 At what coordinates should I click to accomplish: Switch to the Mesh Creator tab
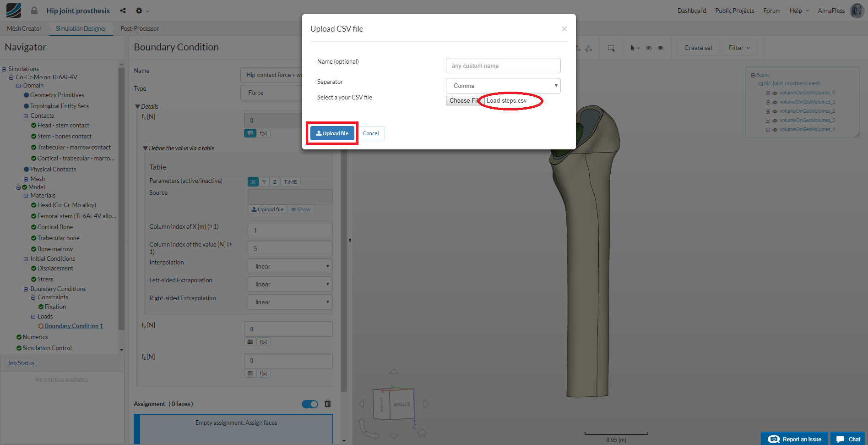coord(24,28)
